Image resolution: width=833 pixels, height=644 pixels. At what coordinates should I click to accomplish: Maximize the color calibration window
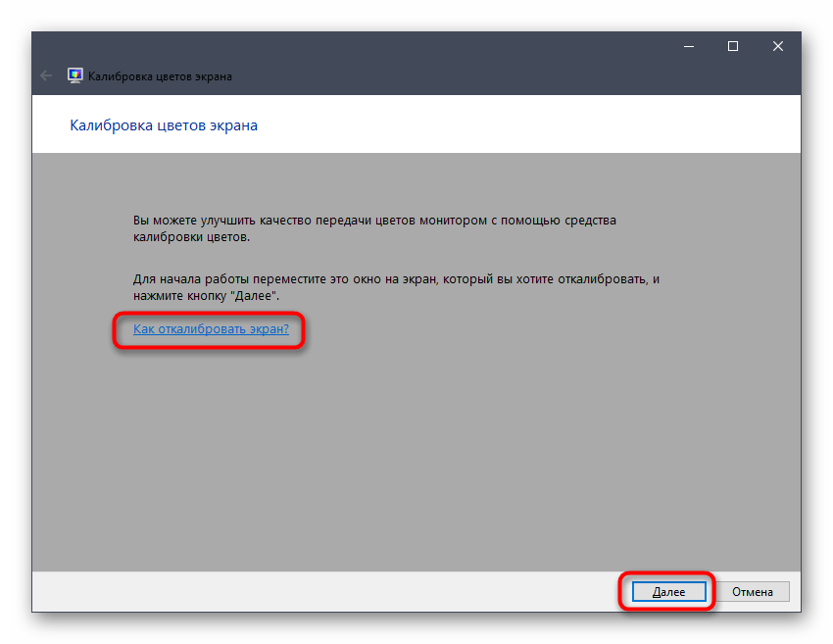[733, 46]
